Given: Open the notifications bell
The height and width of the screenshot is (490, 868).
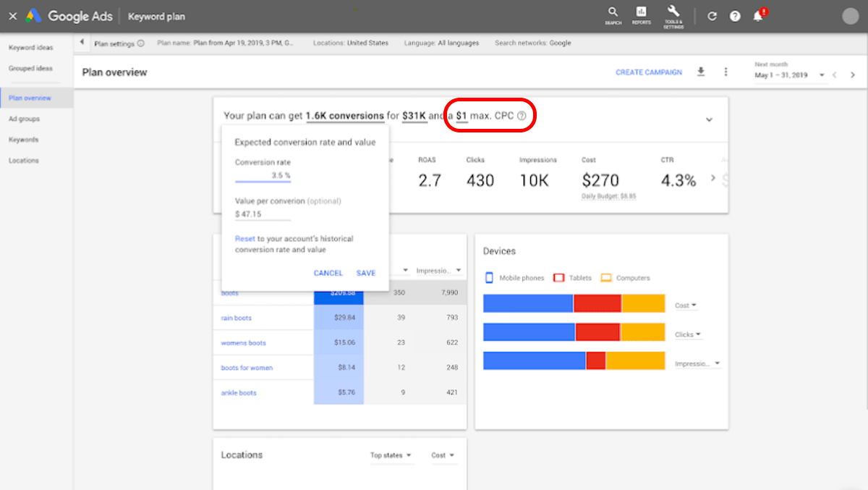Looking at the screenshot, I should tap(758, 15).
